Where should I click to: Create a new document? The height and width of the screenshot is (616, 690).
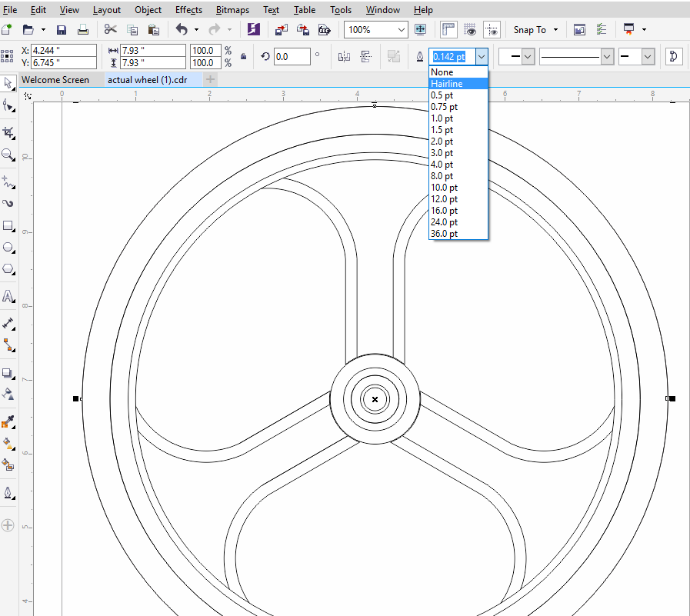pos(7,30)
